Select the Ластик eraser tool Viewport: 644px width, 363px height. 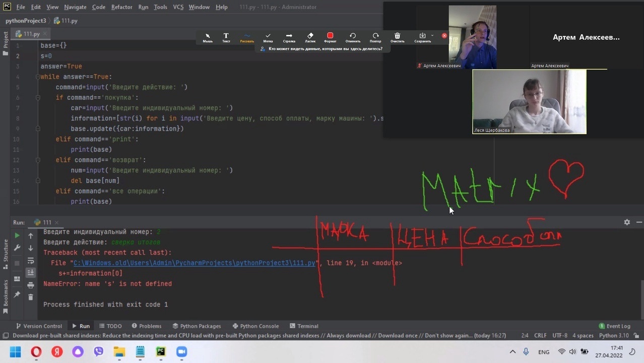click(x=310, y=38)
